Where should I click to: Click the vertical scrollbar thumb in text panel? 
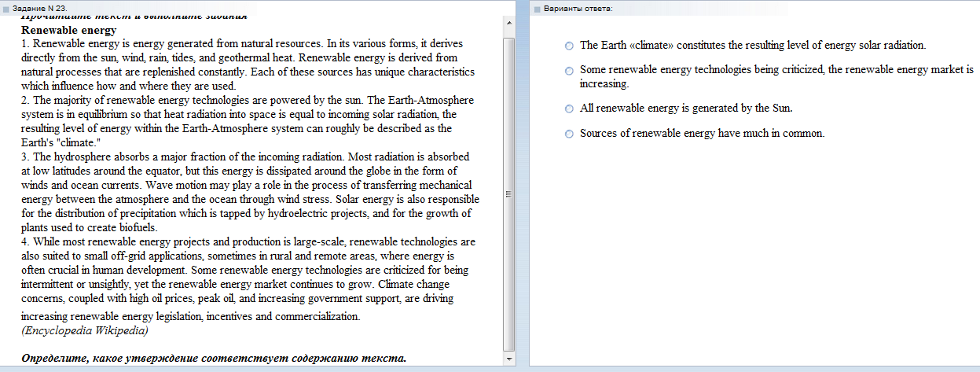pos(508,193)
